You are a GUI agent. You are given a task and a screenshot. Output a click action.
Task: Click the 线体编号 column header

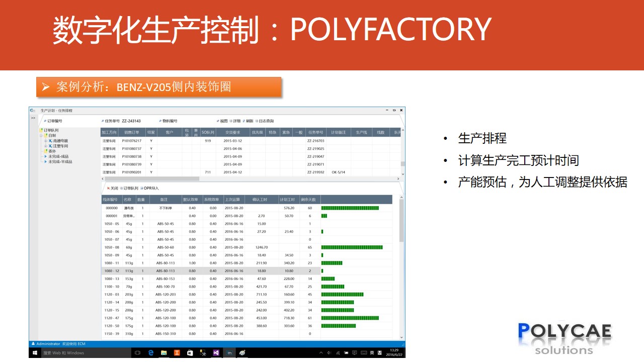[111, 200]
